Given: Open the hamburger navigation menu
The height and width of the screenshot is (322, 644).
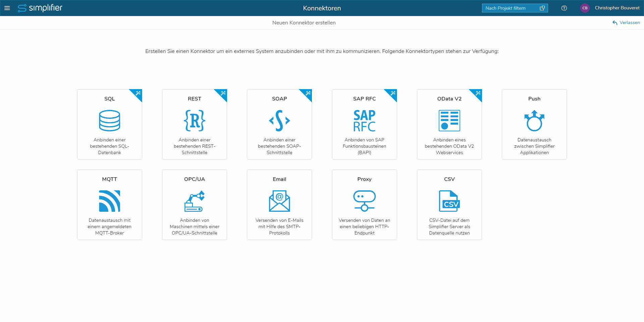Looking at the screenshot, I should [7, 8].
